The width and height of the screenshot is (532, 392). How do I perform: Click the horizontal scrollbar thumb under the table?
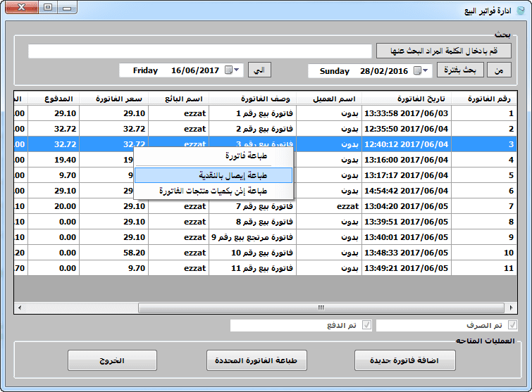pos(321,308)
